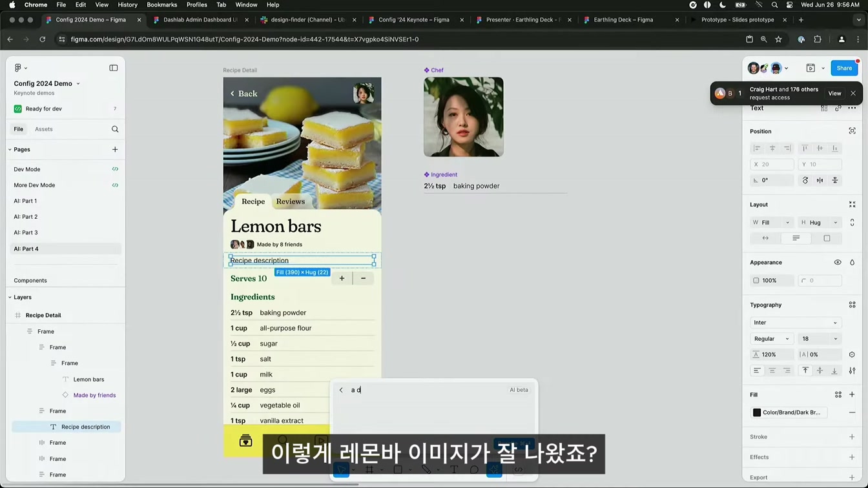
Task: Add an effect with the plus icon
Action: tap(852, 457)
